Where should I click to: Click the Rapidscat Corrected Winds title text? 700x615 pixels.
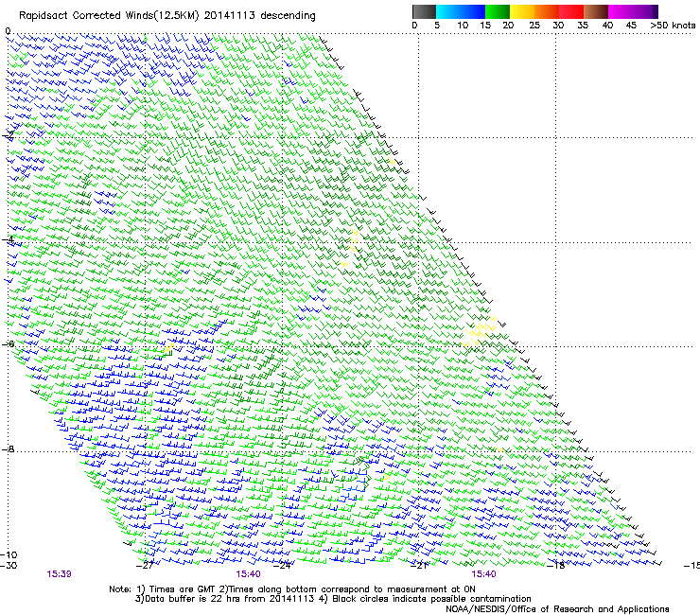tap(167, 16)
